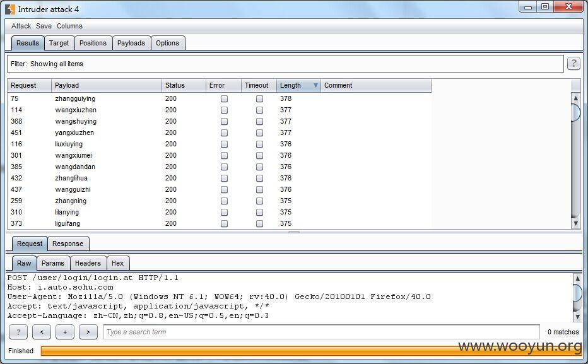This screenshot has width=588, height=364.
Task: Sort by Comment column header
Action: point(376,85)
